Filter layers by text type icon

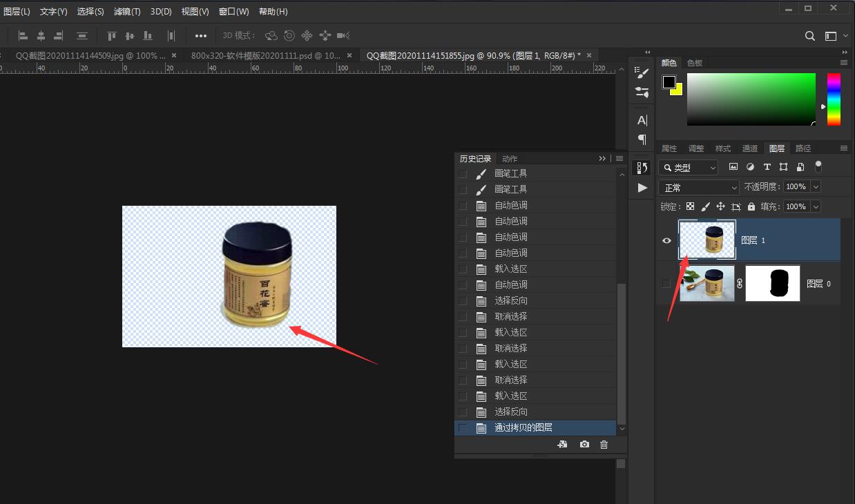coord(767,167)
